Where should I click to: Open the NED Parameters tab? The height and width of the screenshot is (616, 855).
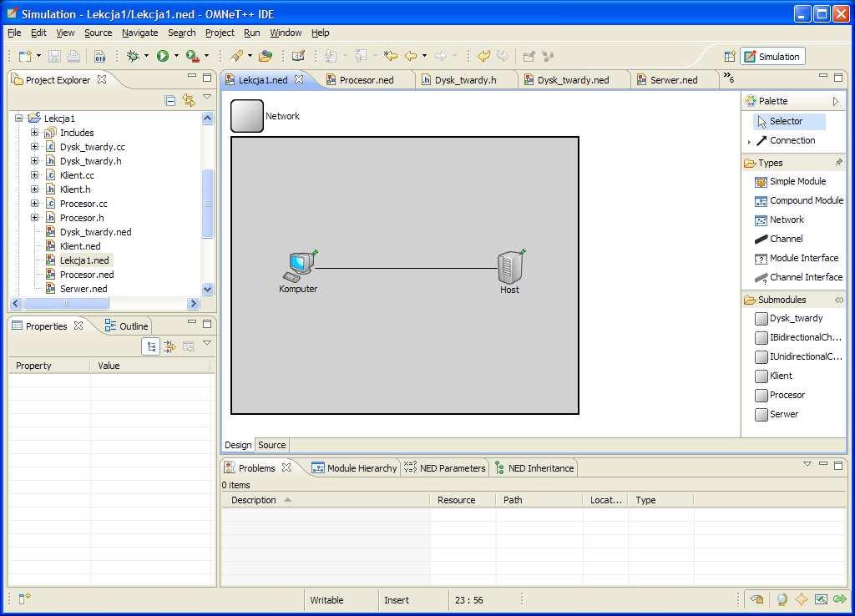click(444, 468)
